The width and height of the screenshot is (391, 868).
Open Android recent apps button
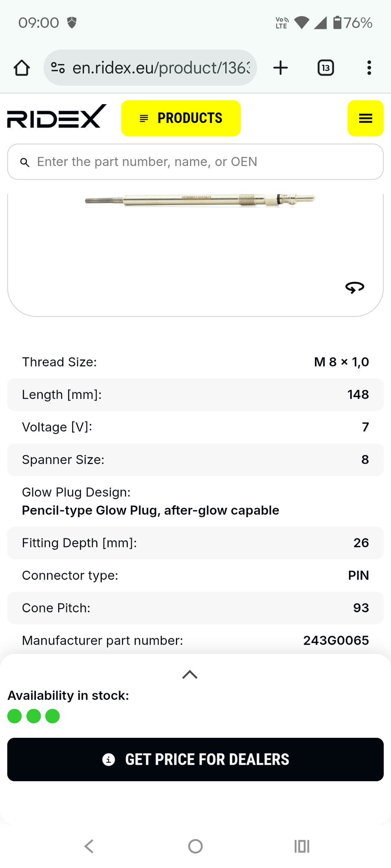click(302, 846)
